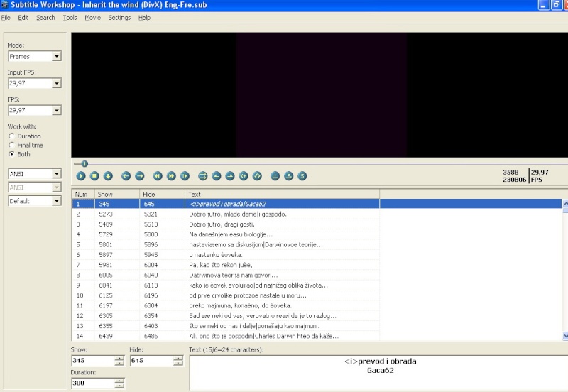Click the video seek slider handle
Viewport: 568px width, 392px height.
pyautogui.click(x=84, y=164)
